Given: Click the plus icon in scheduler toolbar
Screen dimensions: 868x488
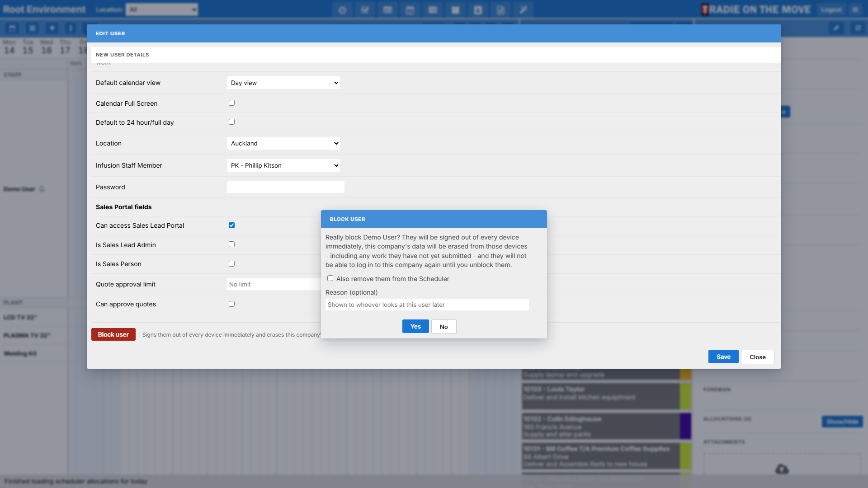Looking at the screenshot, I should pyautogui.click(x=52, y=28).
